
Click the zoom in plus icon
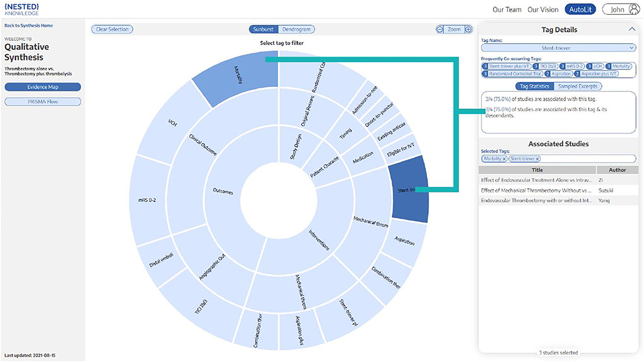click(468, 29)
